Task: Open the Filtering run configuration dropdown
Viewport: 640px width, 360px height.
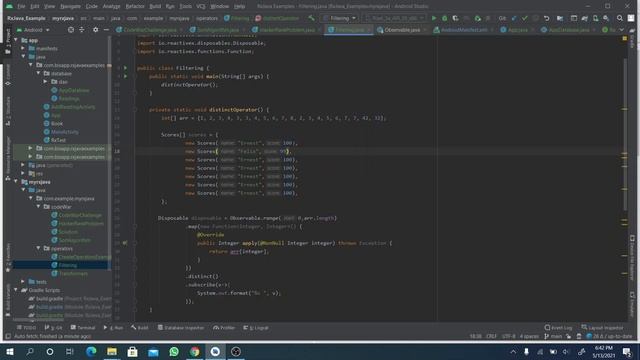Action: [340, 18]
